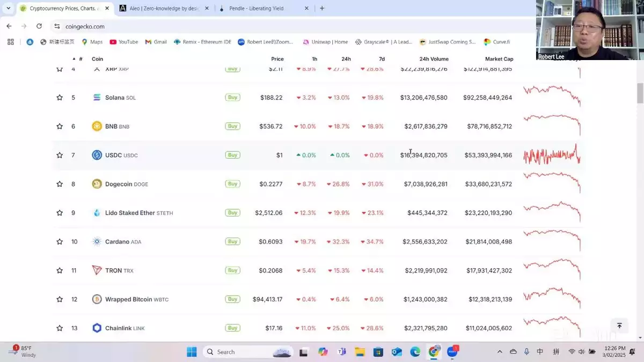Open the Cardano coin page link

123,242
